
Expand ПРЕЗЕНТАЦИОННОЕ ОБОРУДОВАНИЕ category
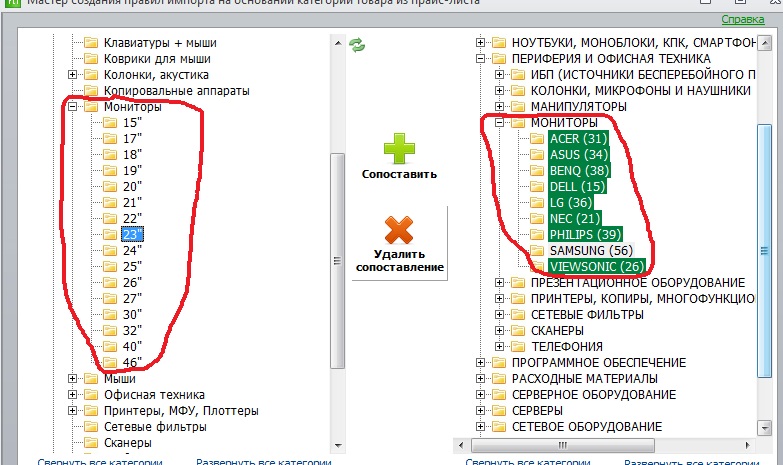click(x=499, y=283)
